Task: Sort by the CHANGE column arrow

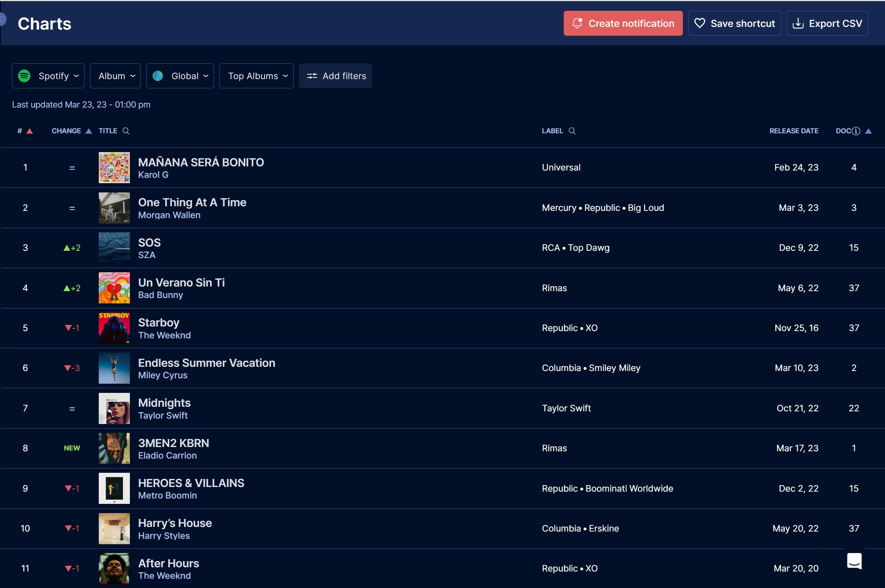Action: 88,131
